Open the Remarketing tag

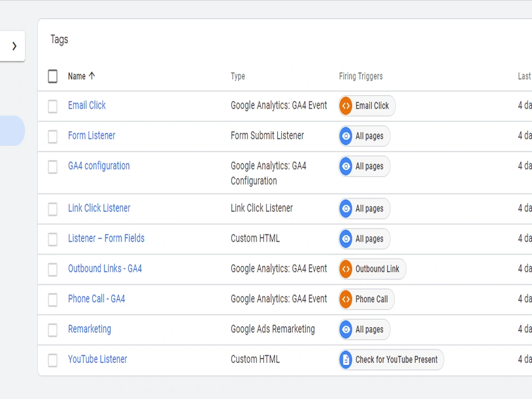pyautogui.click(x=89, y=329)
